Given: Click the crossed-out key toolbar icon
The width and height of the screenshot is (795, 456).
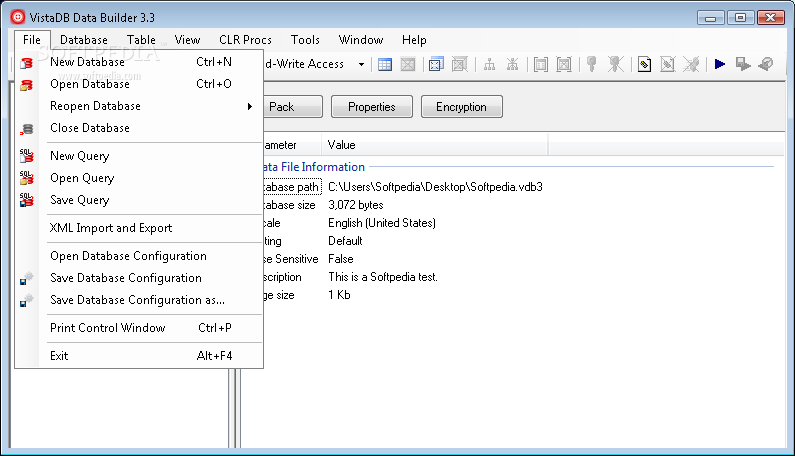Looking at the screenshot, I should [x=616, y=64].
